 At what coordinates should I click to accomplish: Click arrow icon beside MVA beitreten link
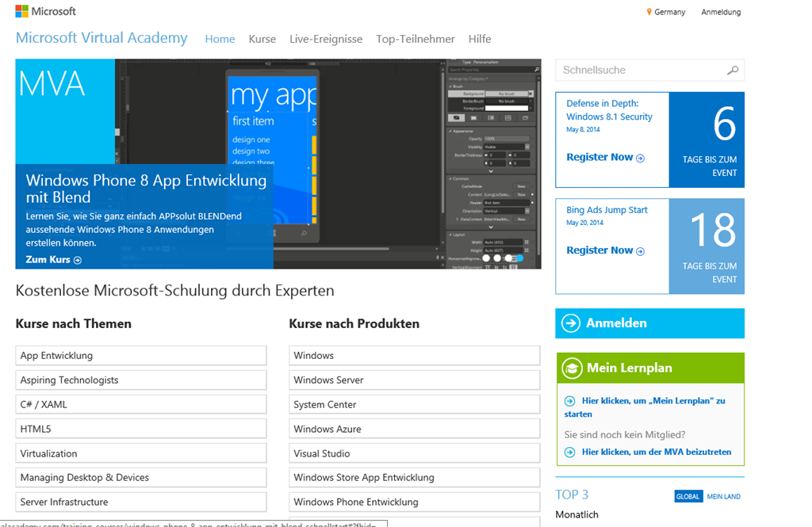[x=569, y=453]
